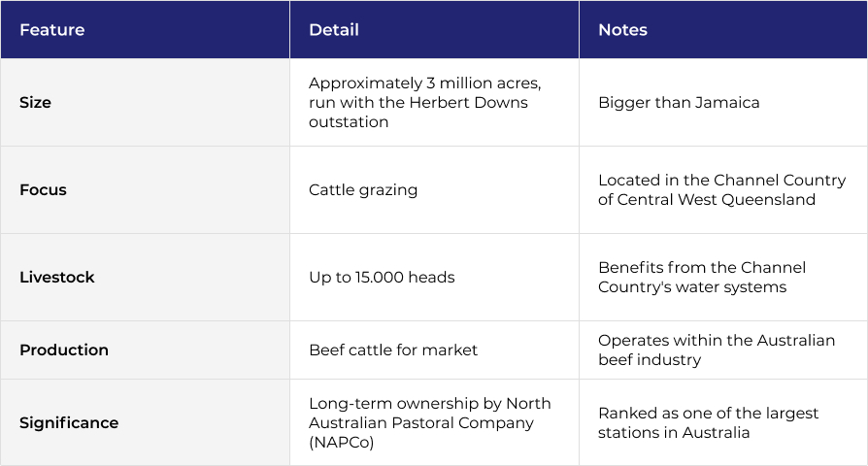
Task: Click the 'Beef cattle for market' cell
Action: 435,349
